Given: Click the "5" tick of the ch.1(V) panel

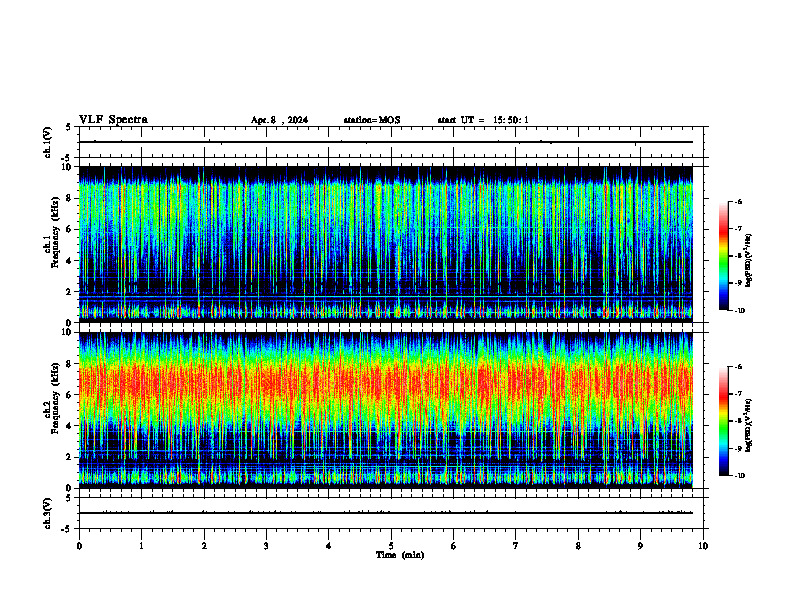Looking at the screenshot, I should click(x=69, y=127).
